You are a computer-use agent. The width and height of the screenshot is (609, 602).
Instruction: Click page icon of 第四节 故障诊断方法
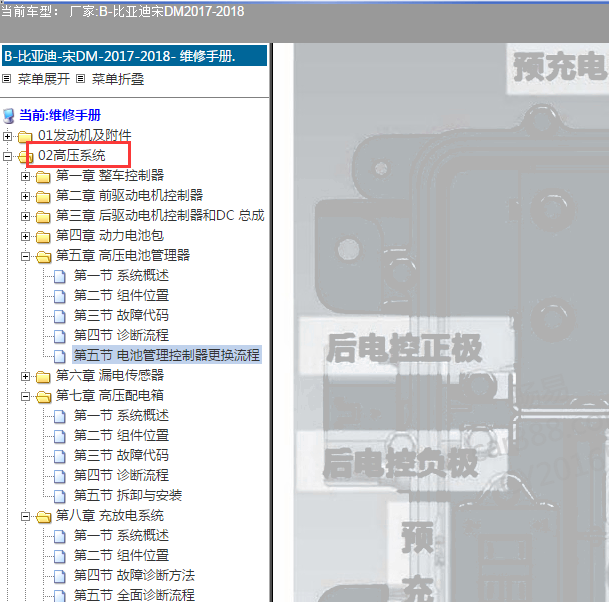(x=59, y=576)
